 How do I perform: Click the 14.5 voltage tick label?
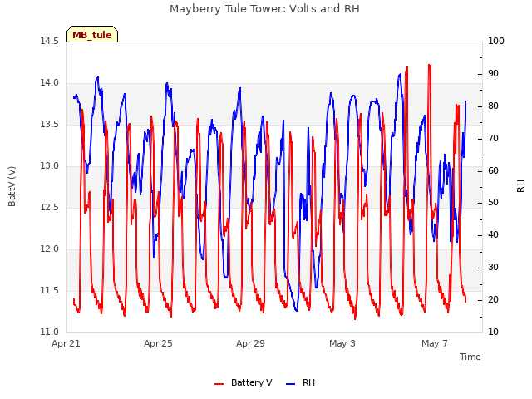click(50, 41)
